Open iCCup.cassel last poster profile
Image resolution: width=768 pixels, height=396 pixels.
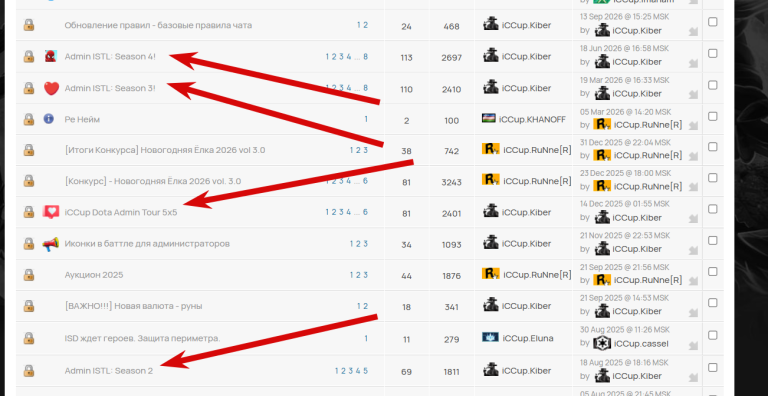[x=641, y=344]
